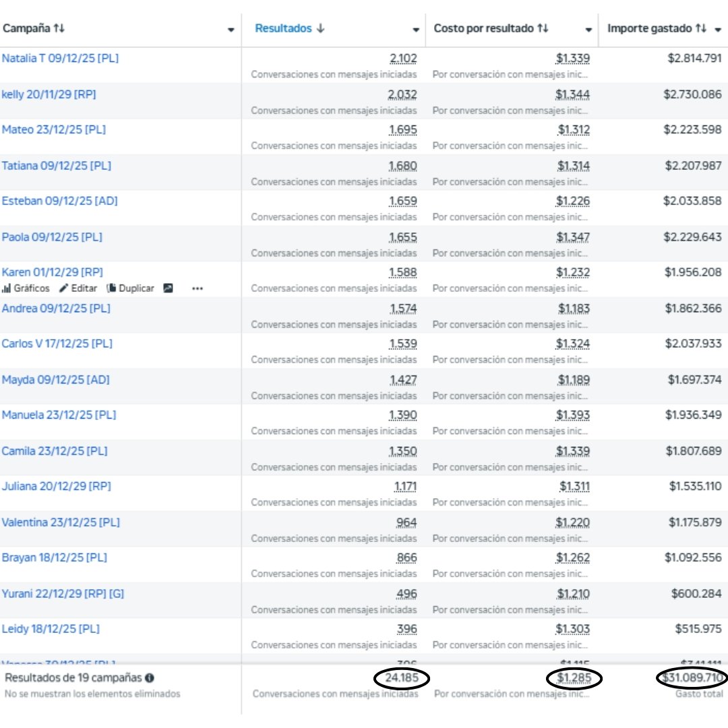Screen dimensions: 728x728
Task: Expand the Campaña column dropdown caret
Action: click(231, 30)
